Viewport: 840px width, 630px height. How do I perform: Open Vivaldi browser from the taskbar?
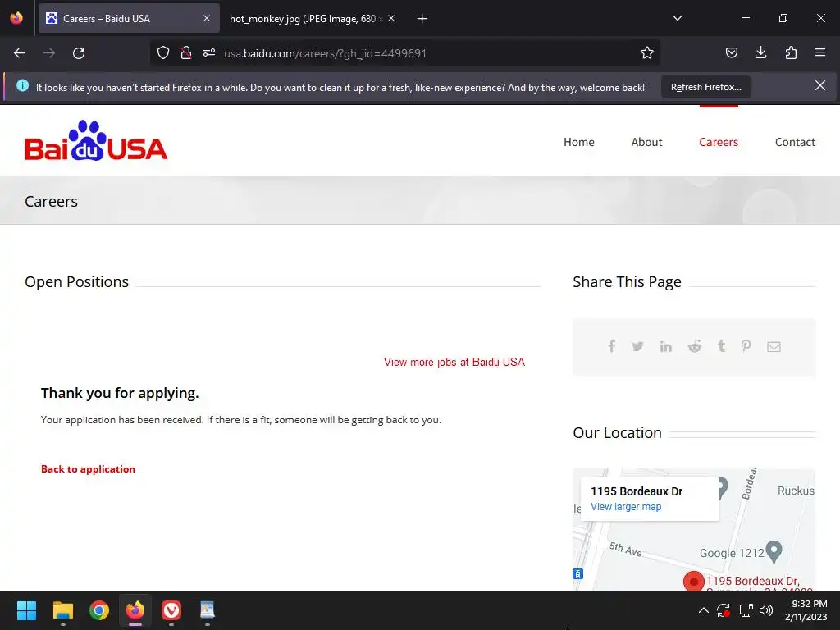(x=171, y=610)
